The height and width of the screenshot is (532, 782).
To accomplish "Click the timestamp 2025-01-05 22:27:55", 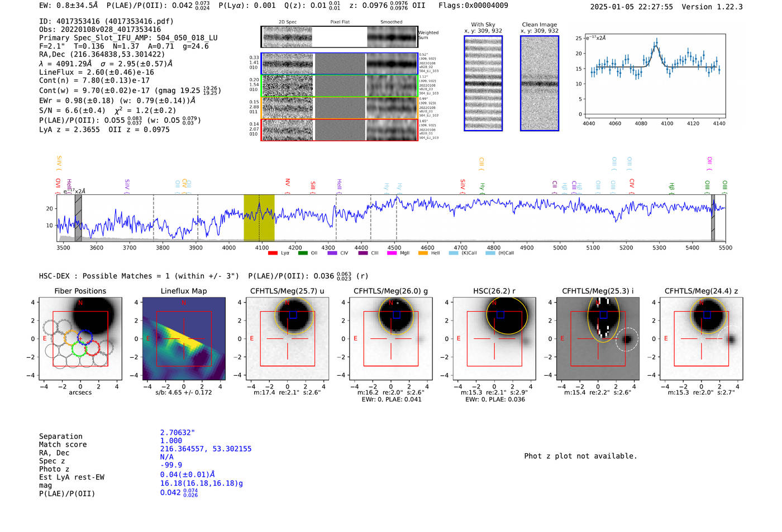I will pos(632,7).
